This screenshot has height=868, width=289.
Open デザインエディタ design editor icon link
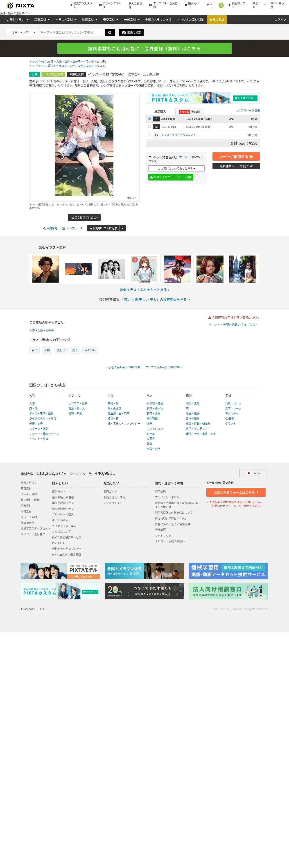pos(100,5)
